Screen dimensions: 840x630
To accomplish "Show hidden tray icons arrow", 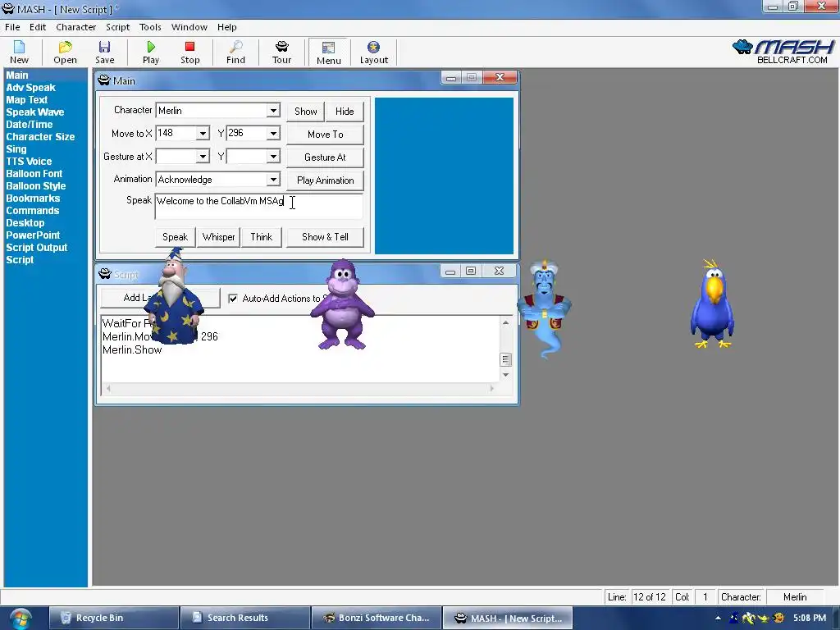I will [x=718, y=619].
